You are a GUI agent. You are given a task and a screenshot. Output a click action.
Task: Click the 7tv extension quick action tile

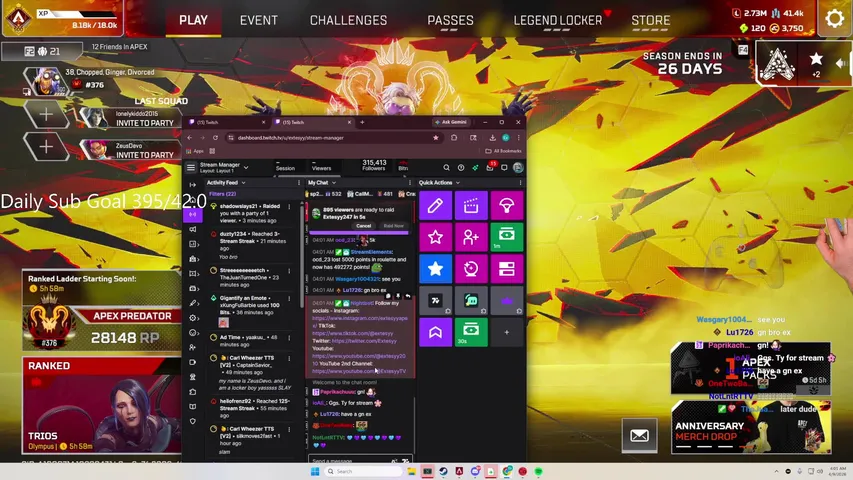(435, 300)
